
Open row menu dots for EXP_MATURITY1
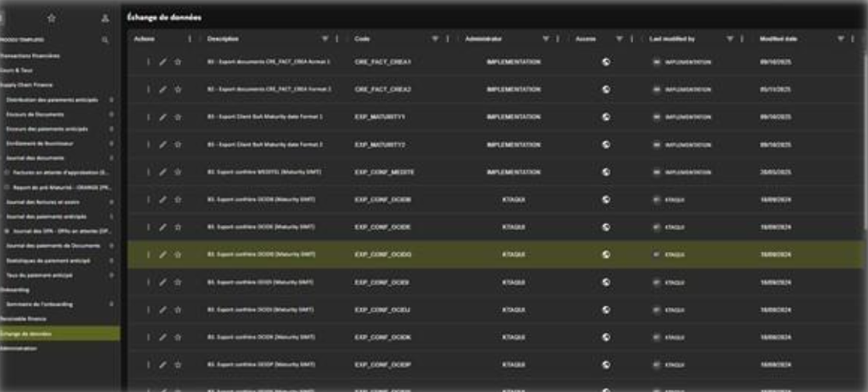coord(148,117)
